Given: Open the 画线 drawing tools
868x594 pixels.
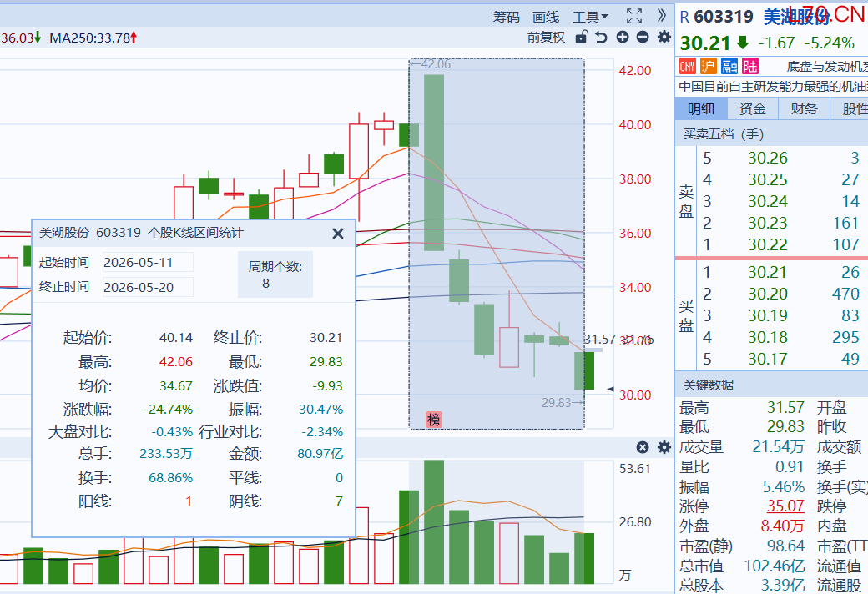Looking at the screenshot, I should coord(546,18).
